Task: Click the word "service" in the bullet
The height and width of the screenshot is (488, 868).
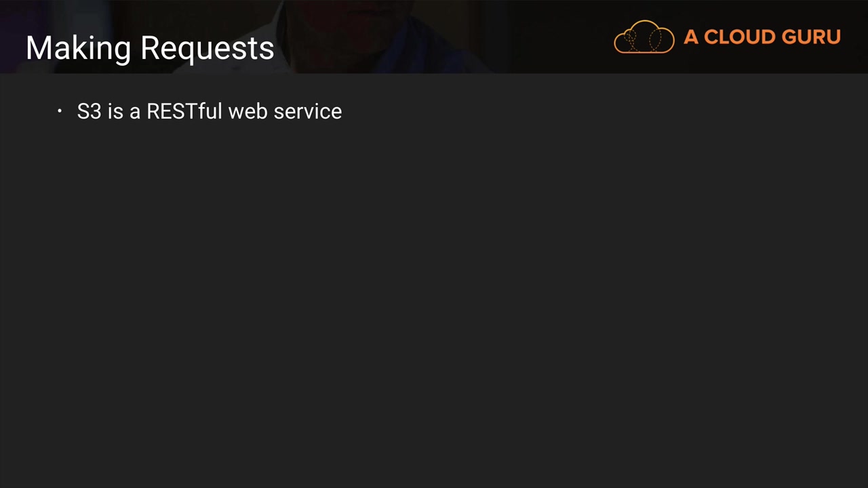Action: (308, 111)
